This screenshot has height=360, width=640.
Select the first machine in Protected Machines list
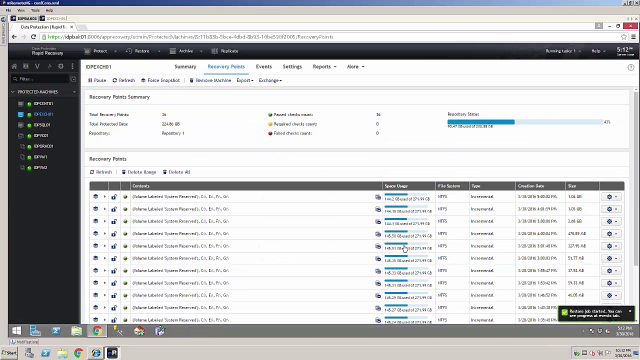[43, 104]
